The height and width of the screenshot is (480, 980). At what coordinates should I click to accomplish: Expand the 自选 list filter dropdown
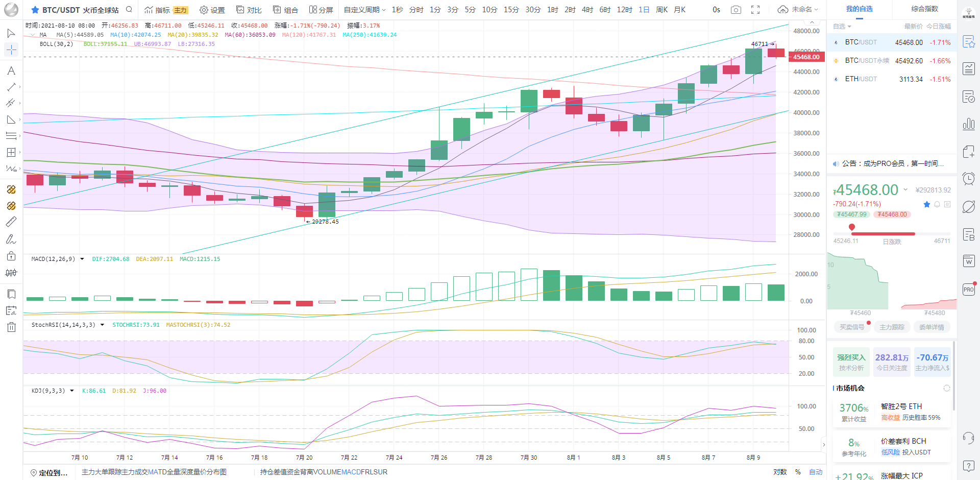(x=842, y=27)
